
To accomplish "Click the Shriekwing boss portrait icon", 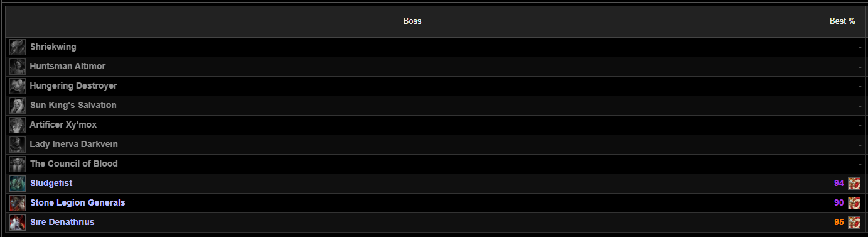I will click(18, 47).
